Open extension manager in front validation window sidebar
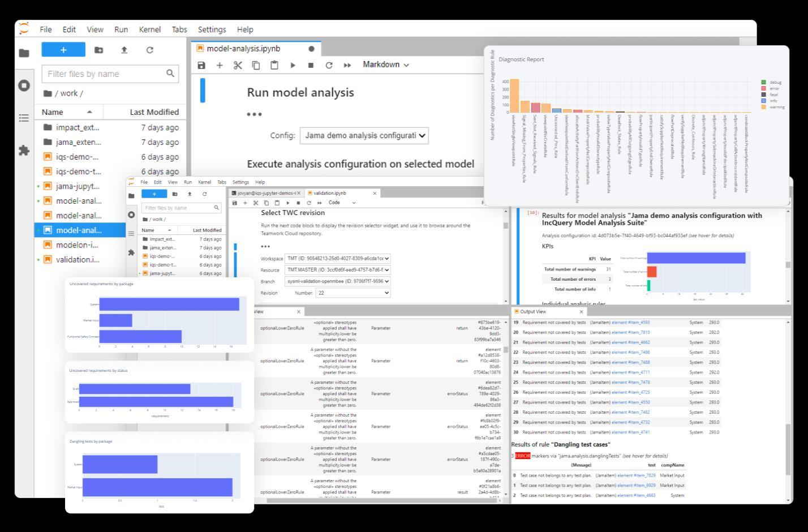The width and height of the screenshot is (808, 532). (x=131, y=252)
